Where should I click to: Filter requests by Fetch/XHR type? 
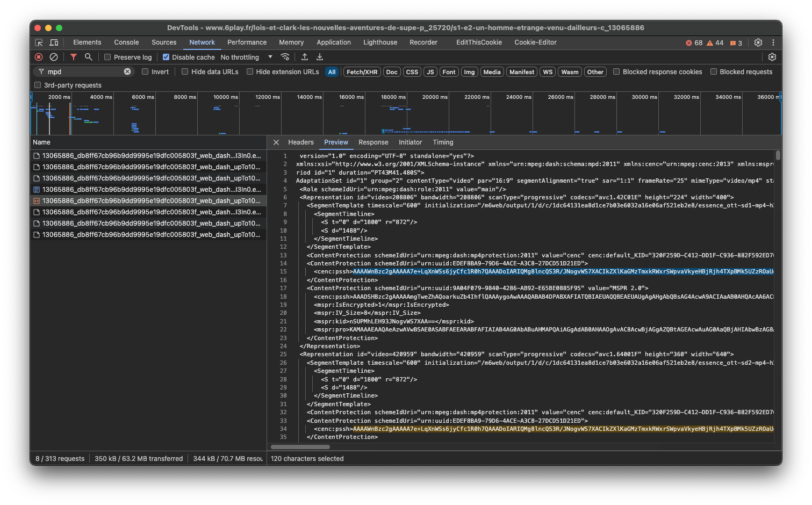click(x=362, y=72)
